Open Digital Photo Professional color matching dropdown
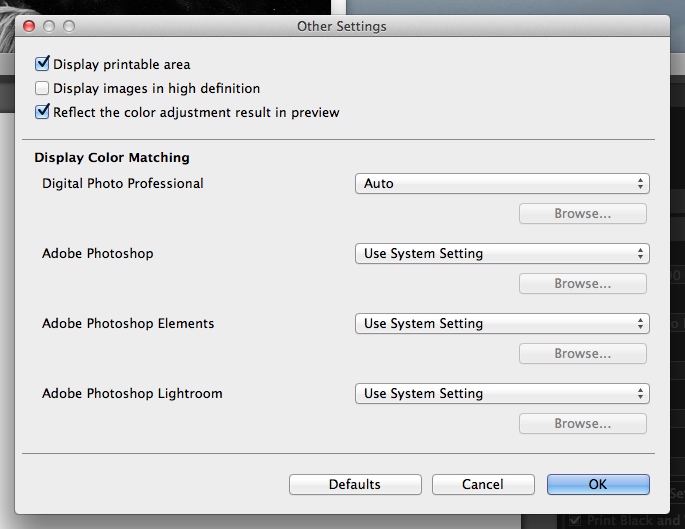 tap(502, 184)
